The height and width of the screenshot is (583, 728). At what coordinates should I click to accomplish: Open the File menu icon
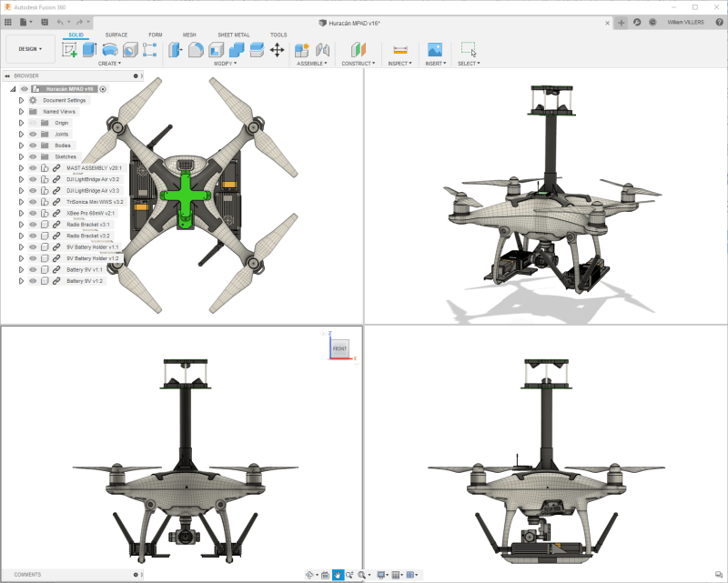[x=24, y=22]
